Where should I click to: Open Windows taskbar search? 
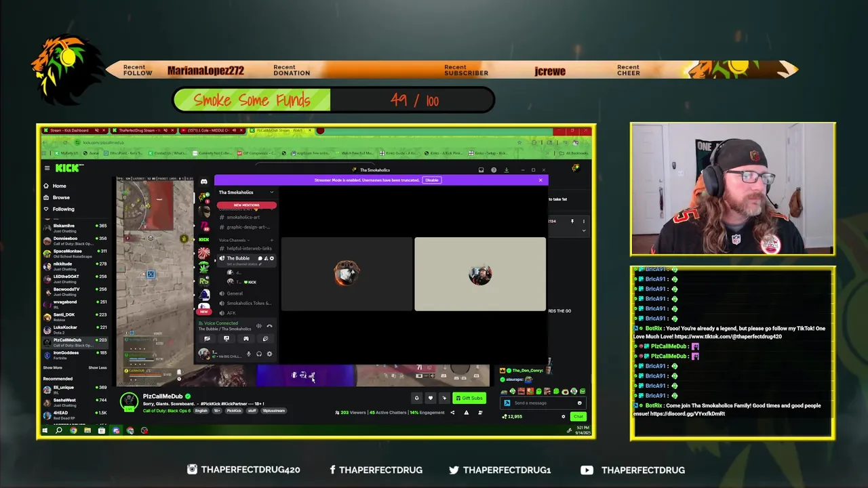coord(59,430)
